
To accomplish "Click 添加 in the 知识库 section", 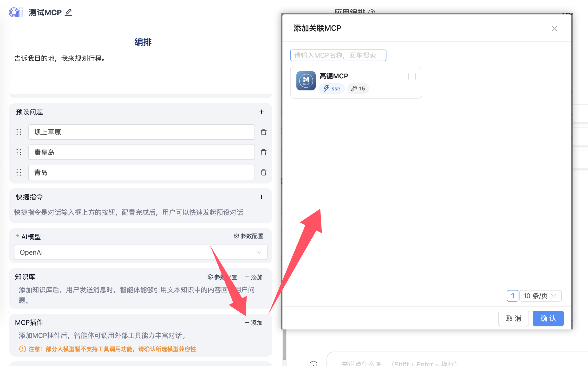I will pos(254,277).
